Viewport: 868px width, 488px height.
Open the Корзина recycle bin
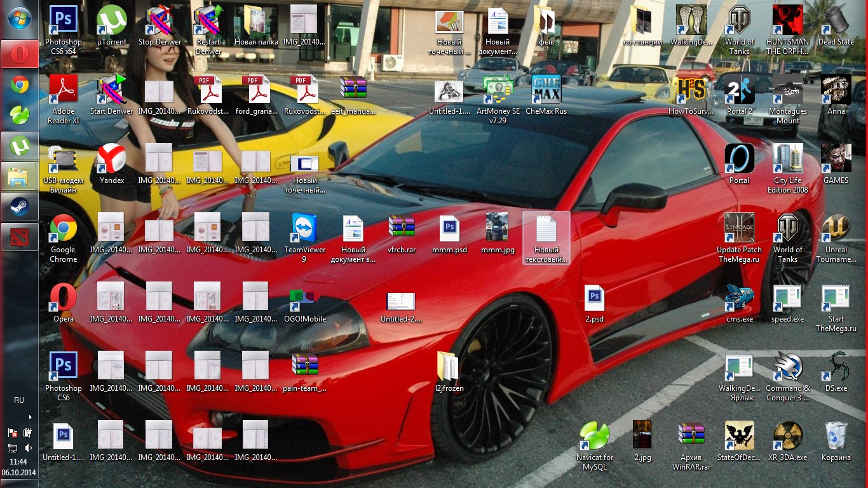(836, 441)
